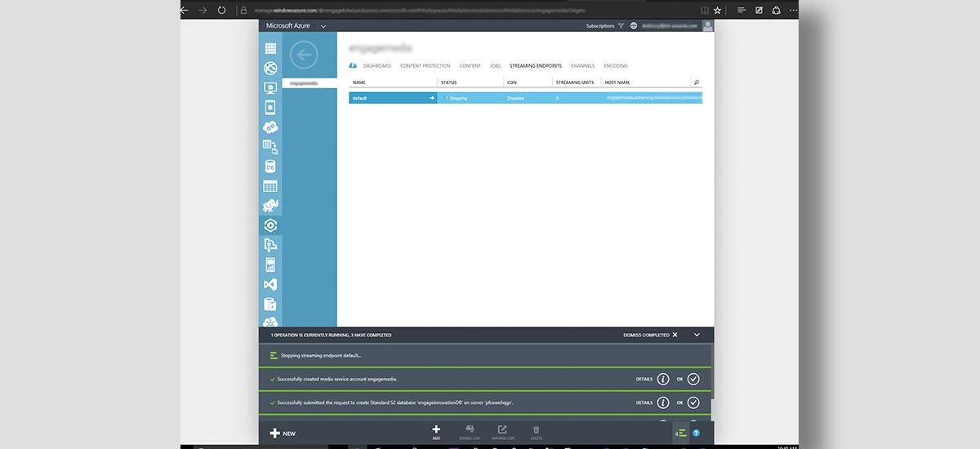
Task: Dismiss completed operations
Action: pos(650,335)
